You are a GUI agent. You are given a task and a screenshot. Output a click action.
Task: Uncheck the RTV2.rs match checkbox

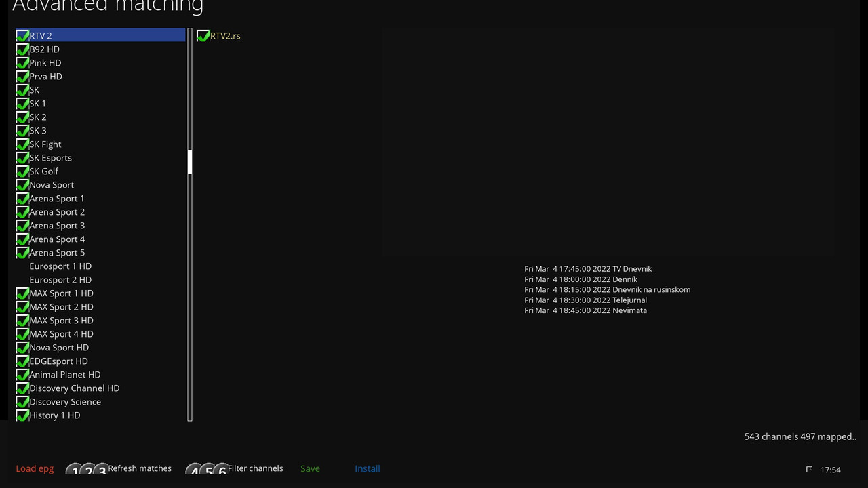[x=203, y=35]
